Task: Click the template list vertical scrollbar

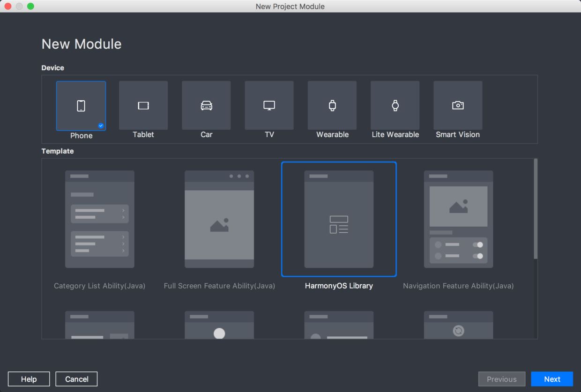Action: point(536,208)
